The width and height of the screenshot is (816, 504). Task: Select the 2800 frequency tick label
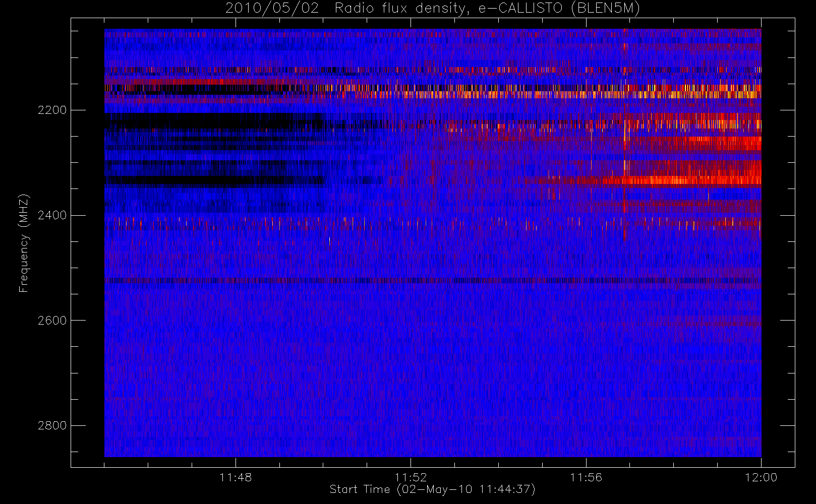(x=52, y=425)
